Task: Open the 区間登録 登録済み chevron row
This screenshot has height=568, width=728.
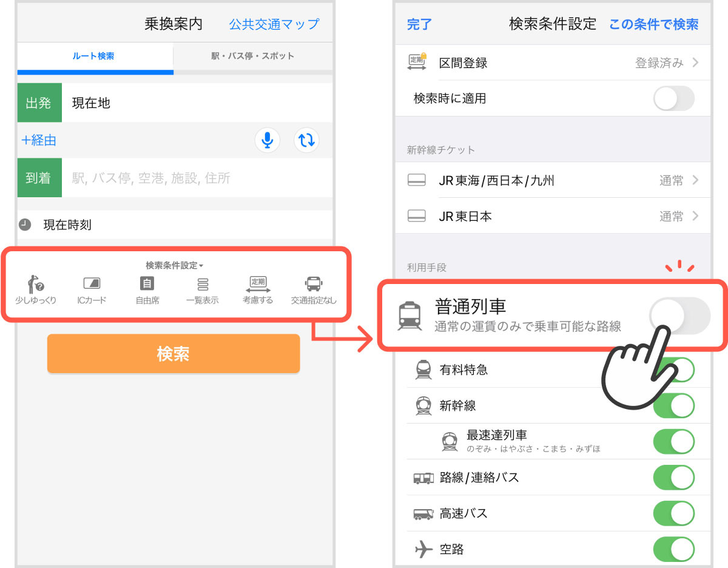Action: (x=553, y=63)
